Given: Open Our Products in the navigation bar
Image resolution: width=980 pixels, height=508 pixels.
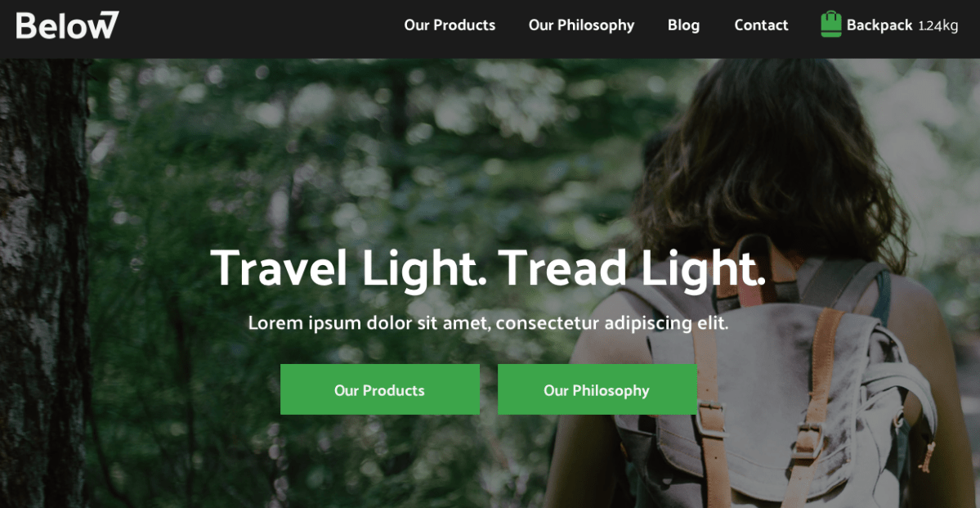Looking at the screenshot, I should tap(450, 25).
